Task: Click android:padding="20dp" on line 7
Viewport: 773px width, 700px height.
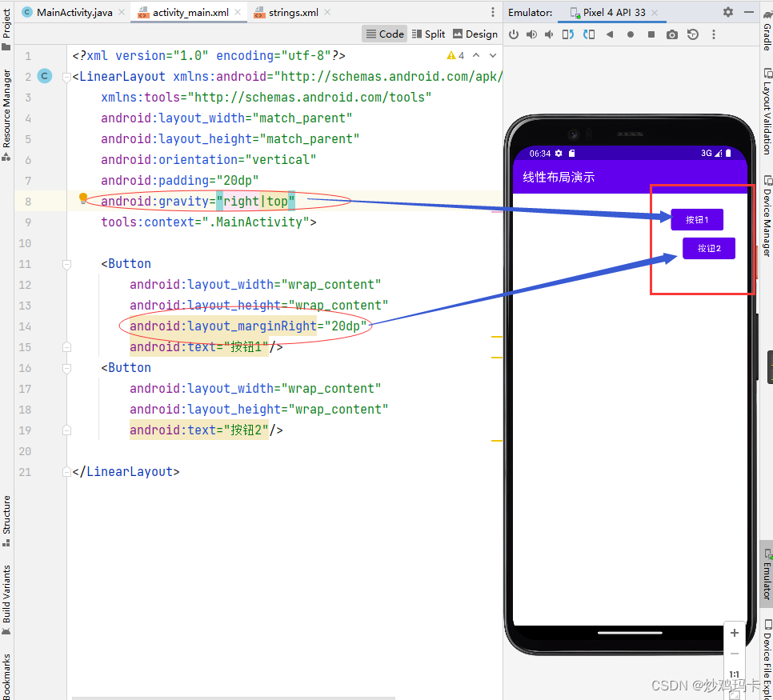Action: [180, 181]
